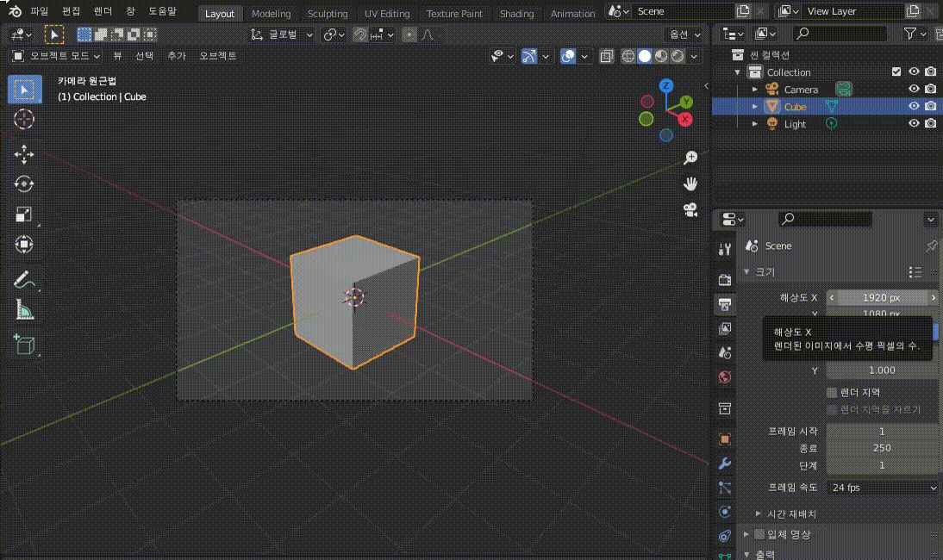Switch to the Sculpting workspace tab

328,13
